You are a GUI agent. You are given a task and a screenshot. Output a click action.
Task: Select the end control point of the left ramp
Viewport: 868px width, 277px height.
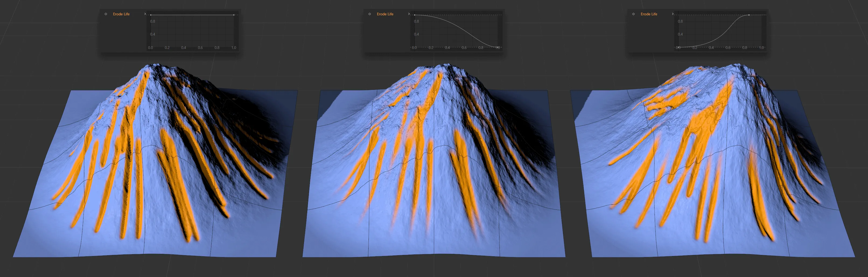point(234,15)
